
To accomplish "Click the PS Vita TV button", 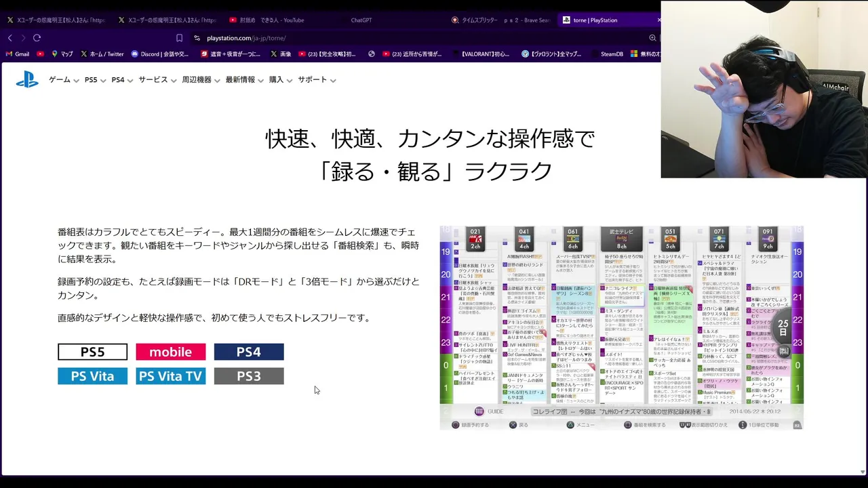I will coord(170,376).
